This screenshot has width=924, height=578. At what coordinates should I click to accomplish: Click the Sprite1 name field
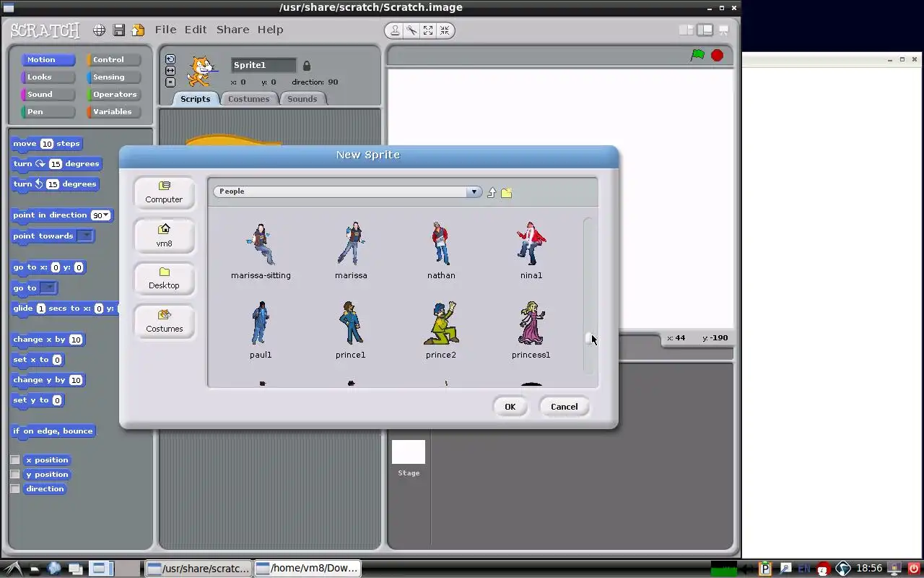263,65
